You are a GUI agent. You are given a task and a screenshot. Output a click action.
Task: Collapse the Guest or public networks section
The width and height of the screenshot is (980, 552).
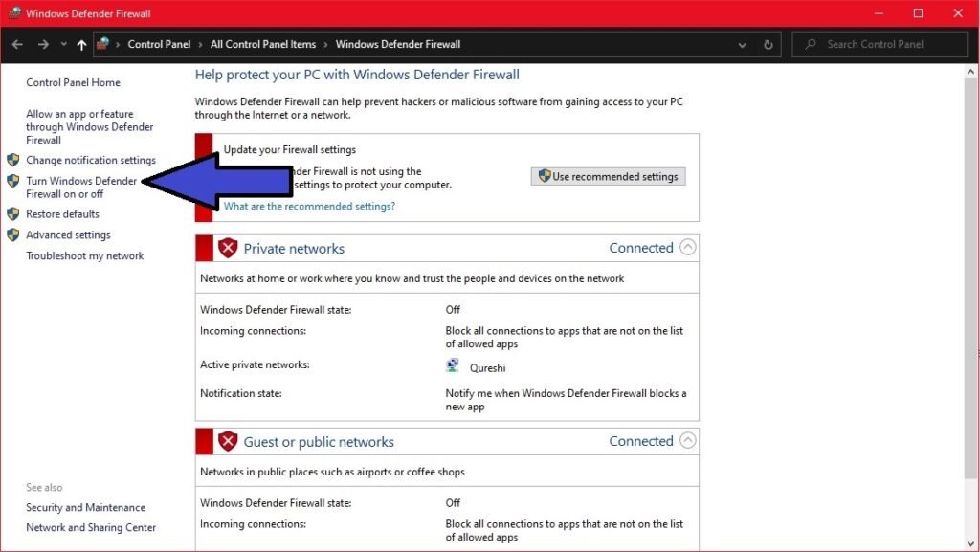pos(687,441)
